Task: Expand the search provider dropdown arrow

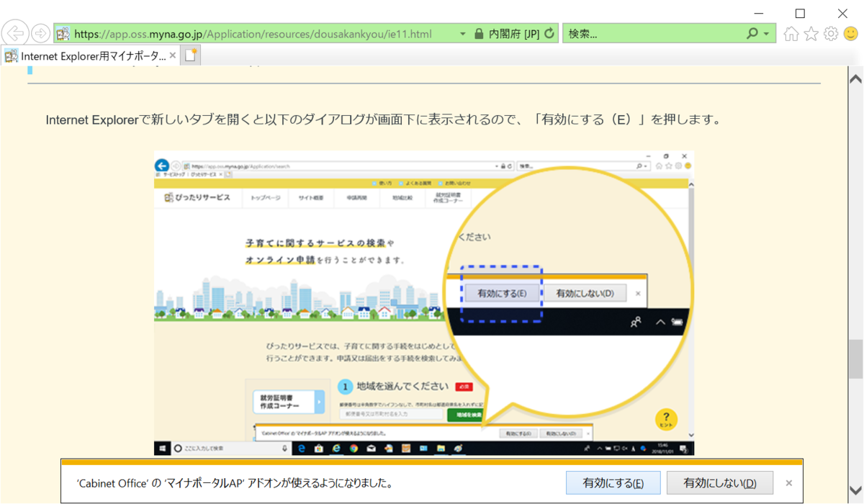Action: pos(767,34)
